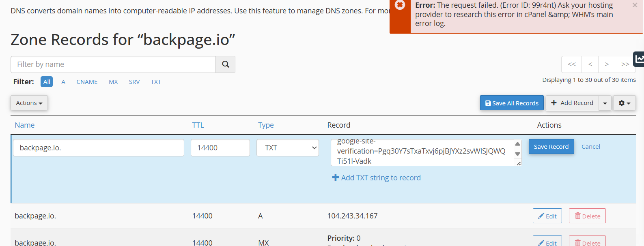Viewport: 644px width, 246px height.
Task: Click the textarea resize handle icon
Action: click(x=518, y=163)
